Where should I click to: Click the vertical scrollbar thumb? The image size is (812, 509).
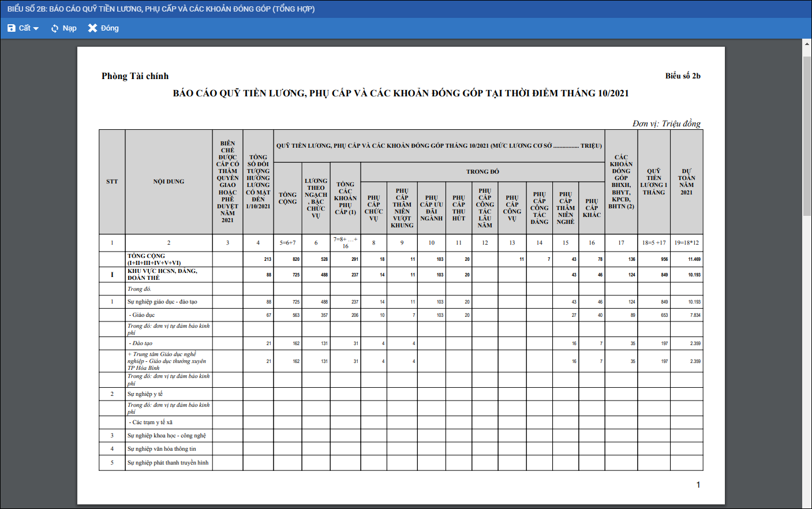pos(807,133)
